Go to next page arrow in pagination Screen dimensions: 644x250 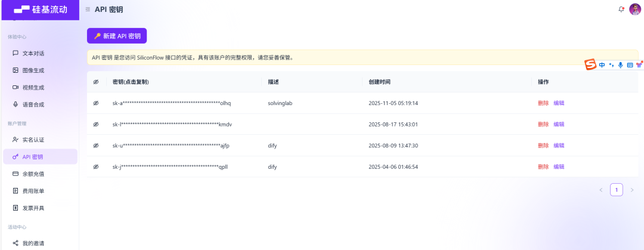tap(632, 190)
